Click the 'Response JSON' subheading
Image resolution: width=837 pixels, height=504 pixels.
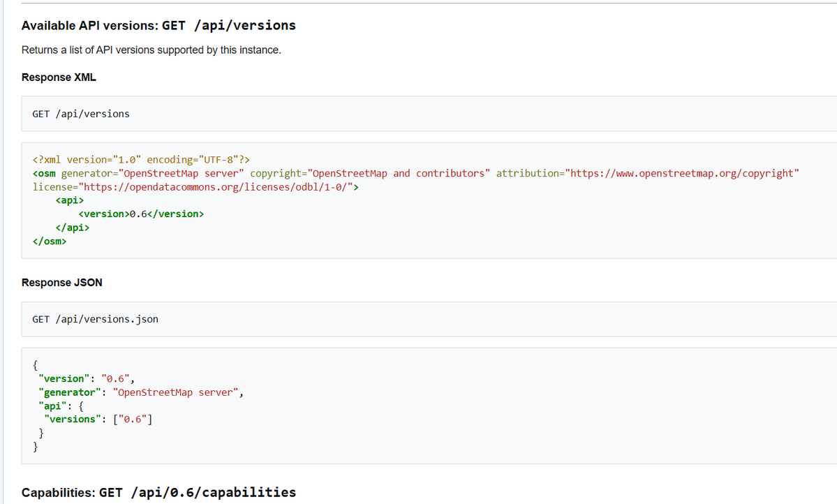(62, 283)
